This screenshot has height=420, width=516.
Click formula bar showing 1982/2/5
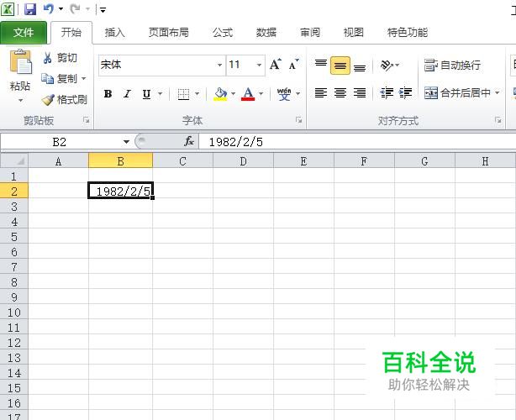tap(357, 142)
